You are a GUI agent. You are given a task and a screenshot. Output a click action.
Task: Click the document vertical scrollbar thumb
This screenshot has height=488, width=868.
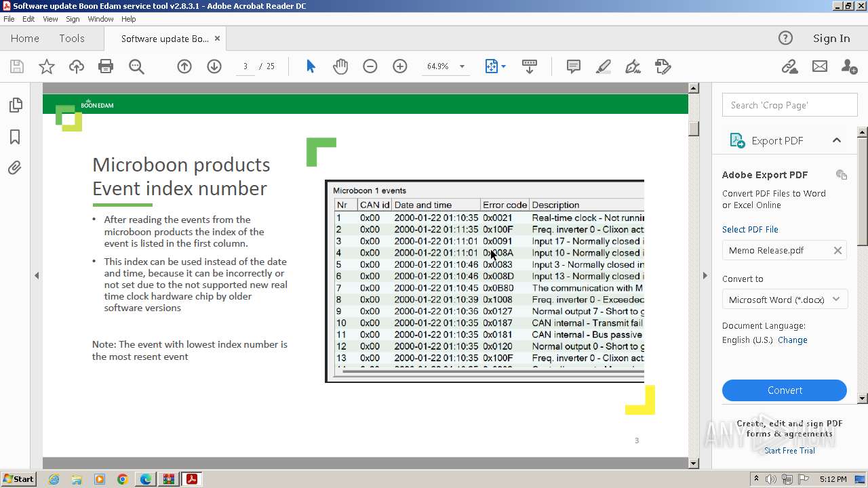pos(693,128)
